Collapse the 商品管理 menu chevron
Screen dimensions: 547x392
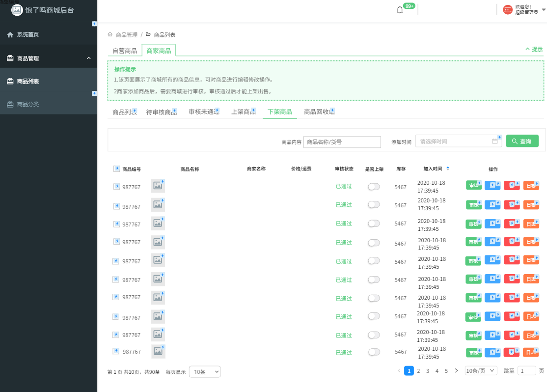pyautogui.click(x=88, y=58)
